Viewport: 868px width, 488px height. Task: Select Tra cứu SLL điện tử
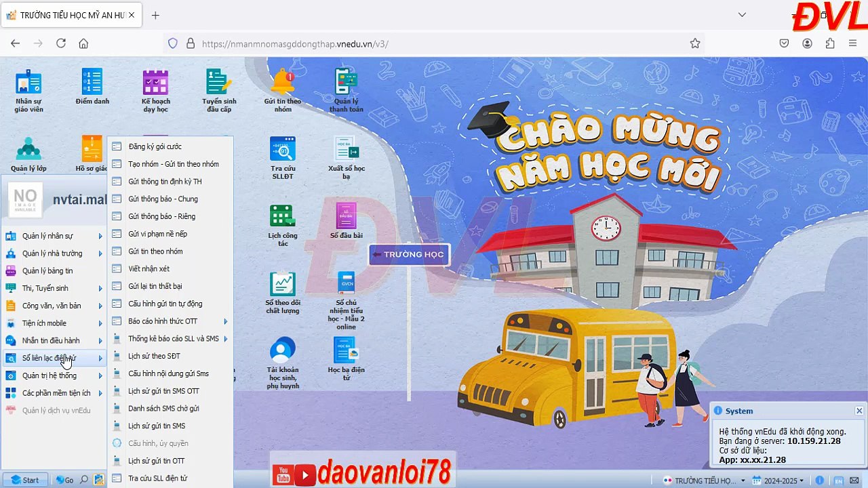pyautogui.click(x=170, y=479)
